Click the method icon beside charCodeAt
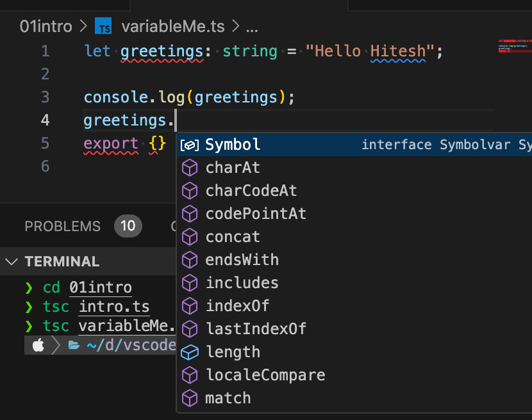This screenshot has width=532, height=420. 190,191
